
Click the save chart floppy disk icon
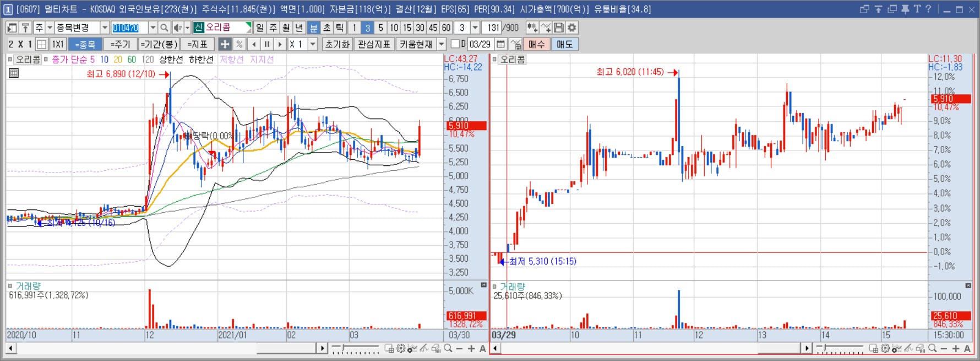point(559,28)
